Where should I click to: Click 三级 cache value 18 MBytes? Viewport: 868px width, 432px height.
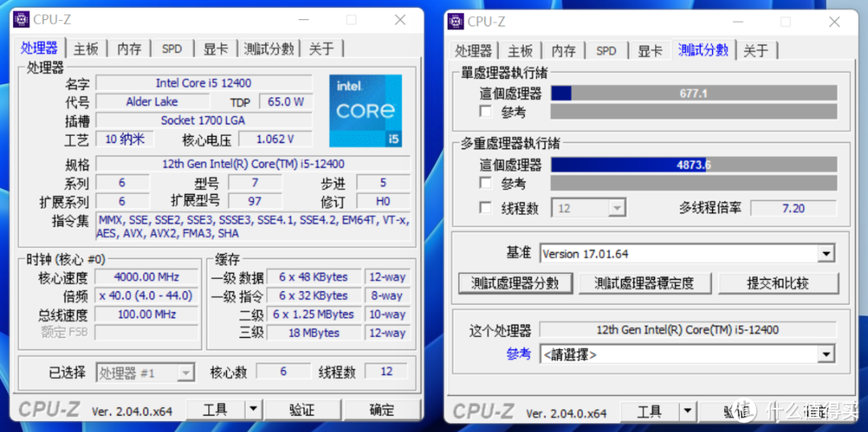pyautogui.click(x=313, y=333)
